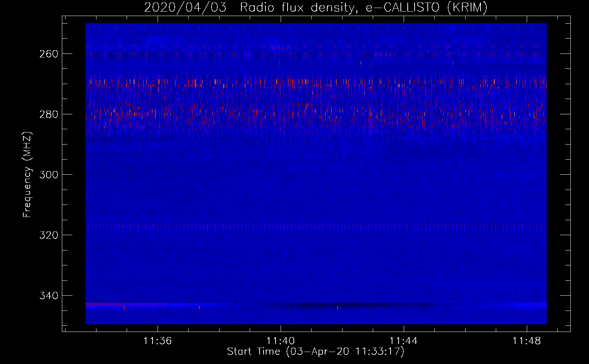589x364 pixels.
Task: Click the 11:40 time tick label
Action: (x=280, y=341)
